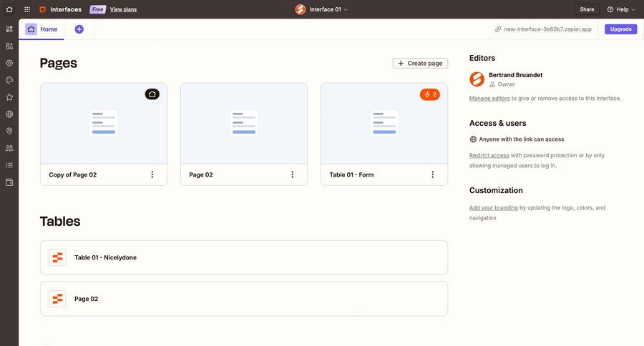Open the Page 02 page thumbnail

pyautogui.click(x=244, y=123)
